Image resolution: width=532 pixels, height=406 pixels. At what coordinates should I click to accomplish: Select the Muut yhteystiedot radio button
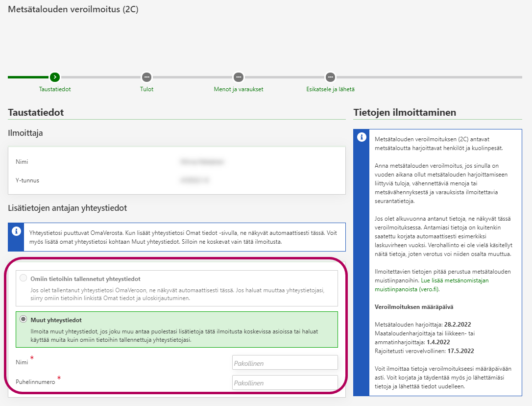click(23, 319)
